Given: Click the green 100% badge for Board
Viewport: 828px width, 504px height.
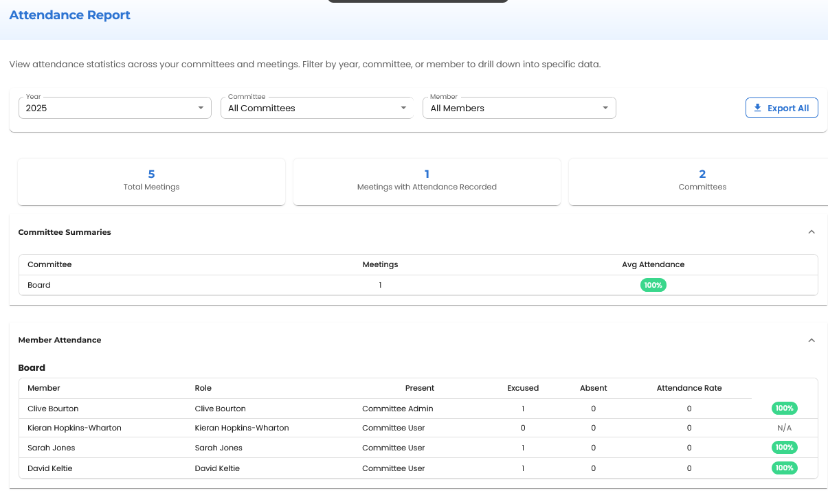Looking at the screenshot, I should point(653,285).
